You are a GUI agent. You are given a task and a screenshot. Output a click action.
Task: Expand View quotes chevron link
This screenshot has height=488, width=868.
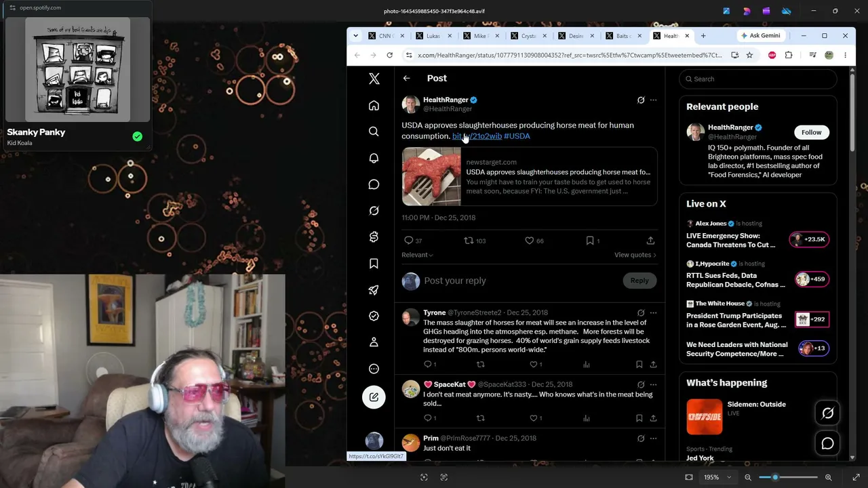pos(635,255)
